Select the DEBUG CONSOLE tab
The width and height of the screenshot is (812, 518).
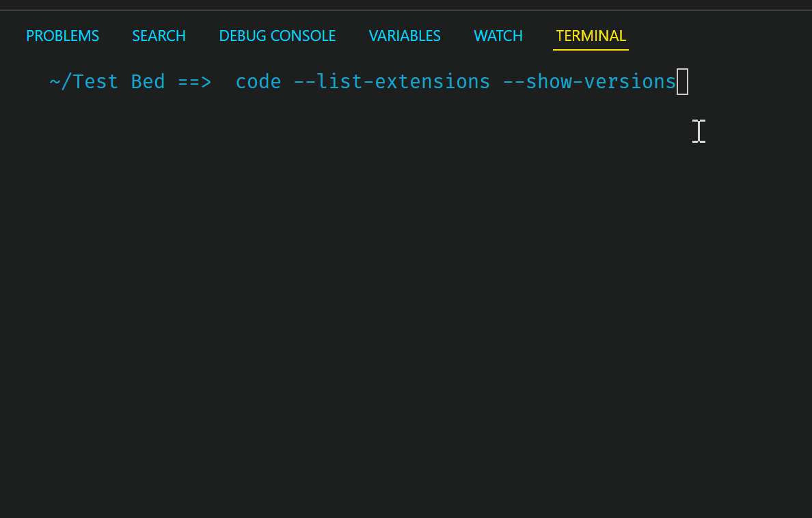point(277,36)
